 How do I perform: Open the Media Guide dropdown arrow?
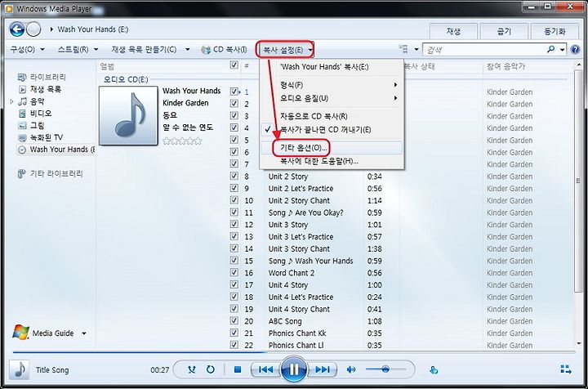tap(84, 333)
